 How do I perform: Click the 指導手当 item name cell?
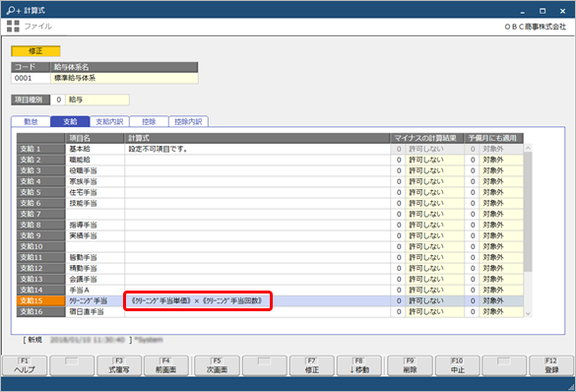[95, 225]
